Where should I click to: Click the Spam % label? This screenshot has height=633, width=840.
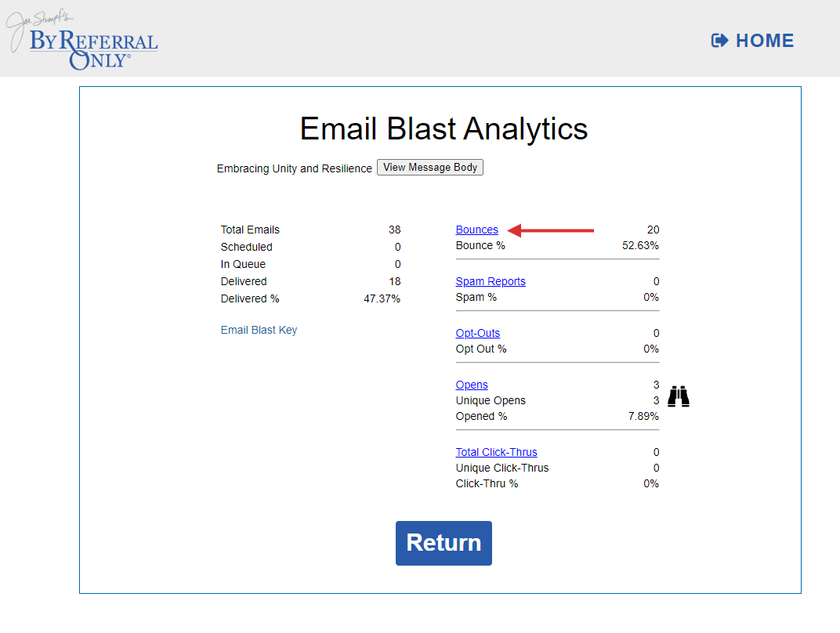476,297
